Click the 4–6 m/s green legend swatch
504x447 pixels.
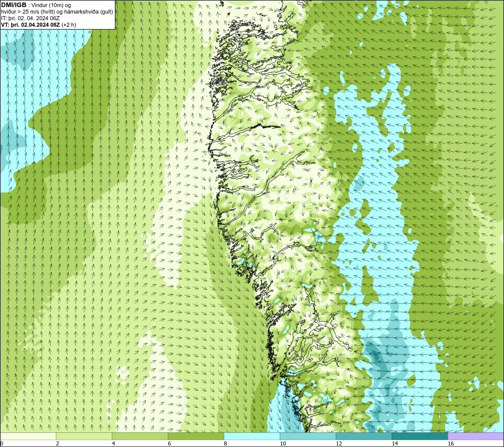coord(140,436)
